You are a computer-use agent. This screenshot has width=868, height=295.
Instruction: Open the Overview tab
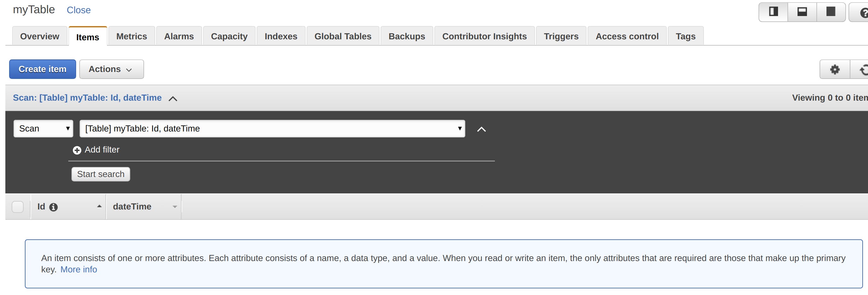coord(39,36)
